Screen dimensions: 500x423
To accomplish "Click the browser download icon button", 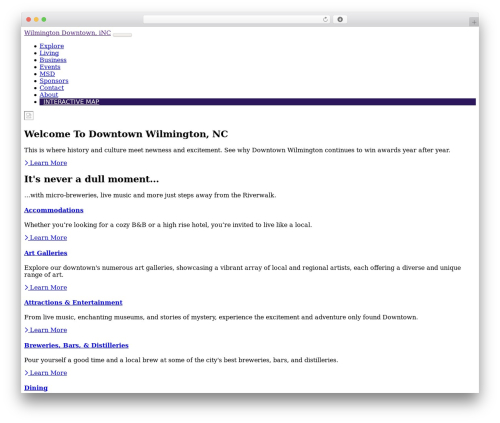I will (340, 19).
